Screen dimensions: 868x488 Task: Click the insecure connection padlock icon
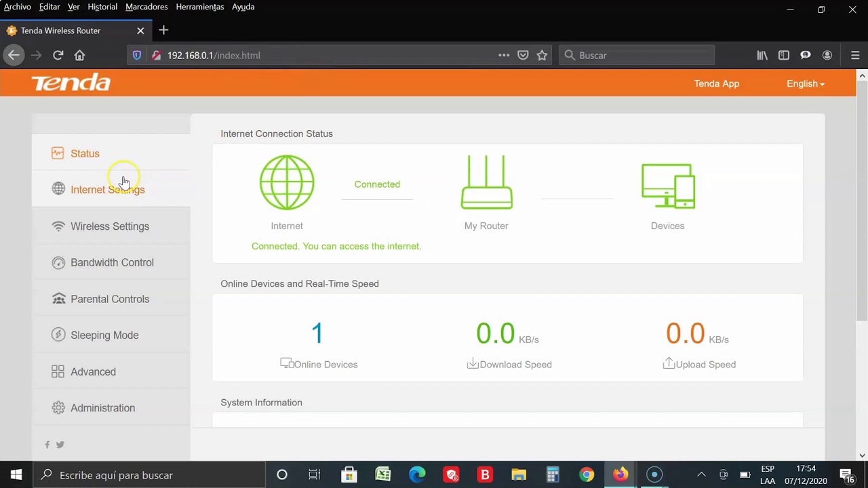coord(156,56)
